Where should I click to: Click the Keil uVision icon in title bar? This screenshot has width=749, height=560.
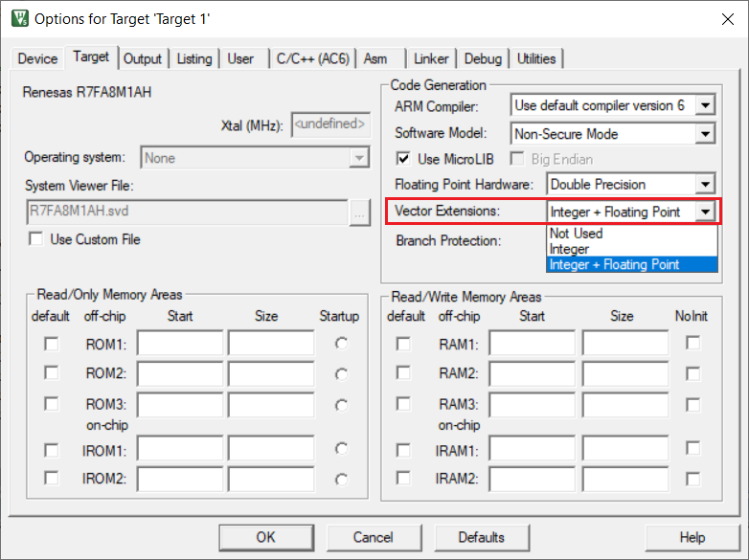tap(19, 18)
